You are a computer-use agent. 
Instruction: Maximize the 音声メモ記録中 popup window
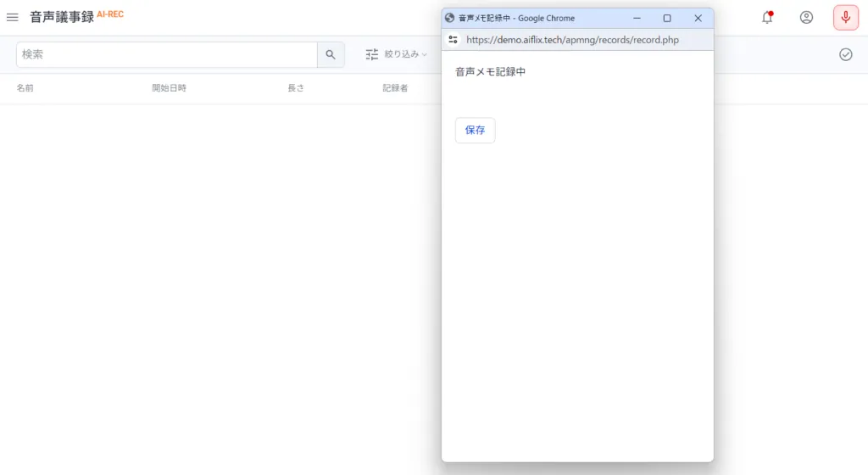tap(667, 19)
